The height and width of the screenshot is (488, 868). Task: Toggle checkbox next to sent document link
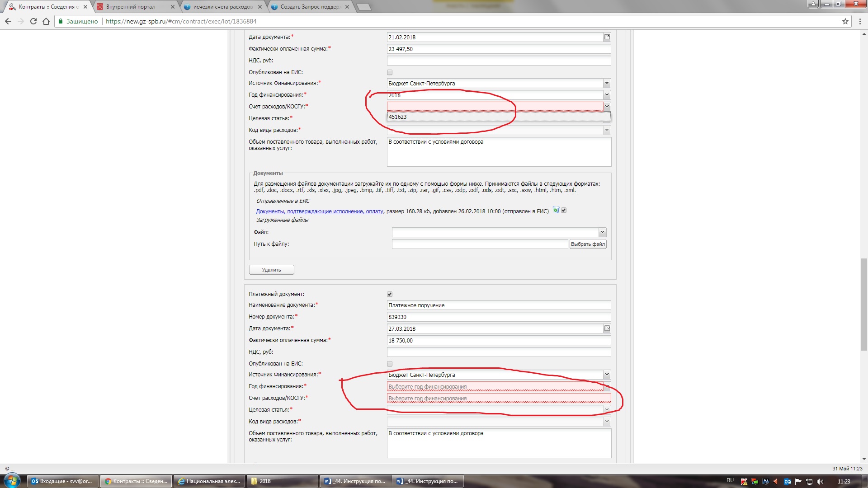click(564, 210)
